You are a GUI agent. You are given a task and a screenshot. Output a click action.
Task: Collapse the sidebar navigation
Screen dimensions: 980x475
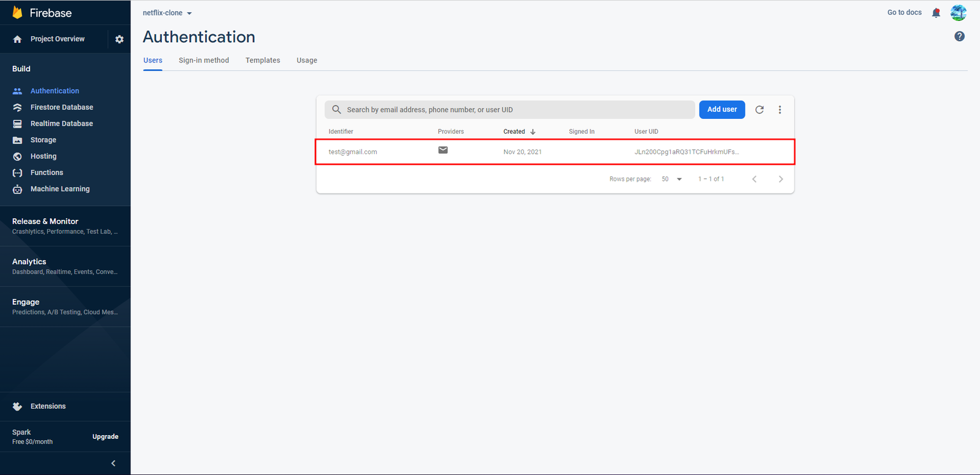tap(113, 463)
